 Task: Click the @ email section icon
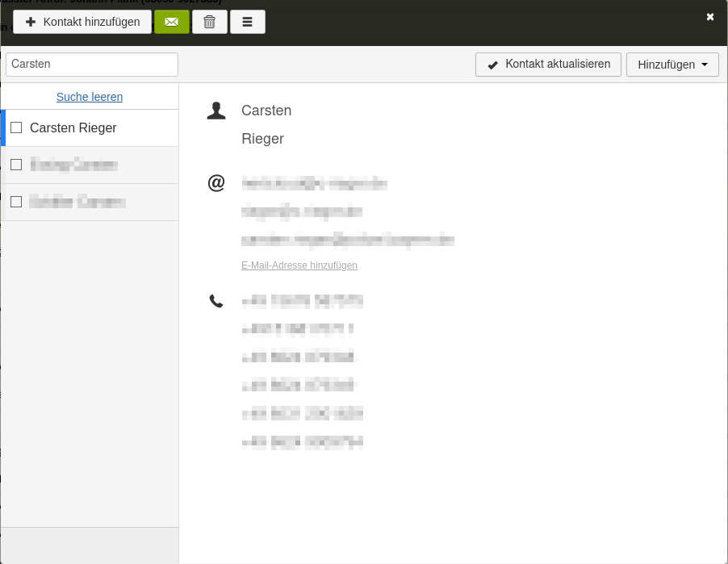pos(216,183)
